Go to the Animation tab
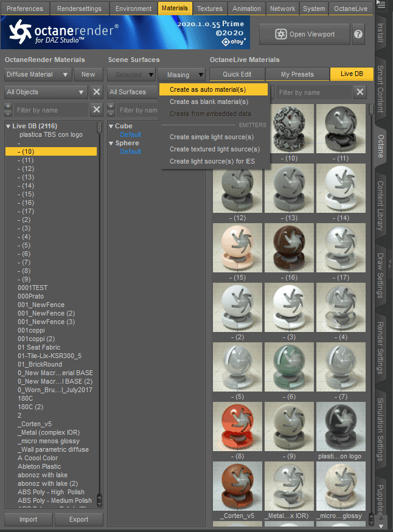The image size is (393, 532). [247, 9]
